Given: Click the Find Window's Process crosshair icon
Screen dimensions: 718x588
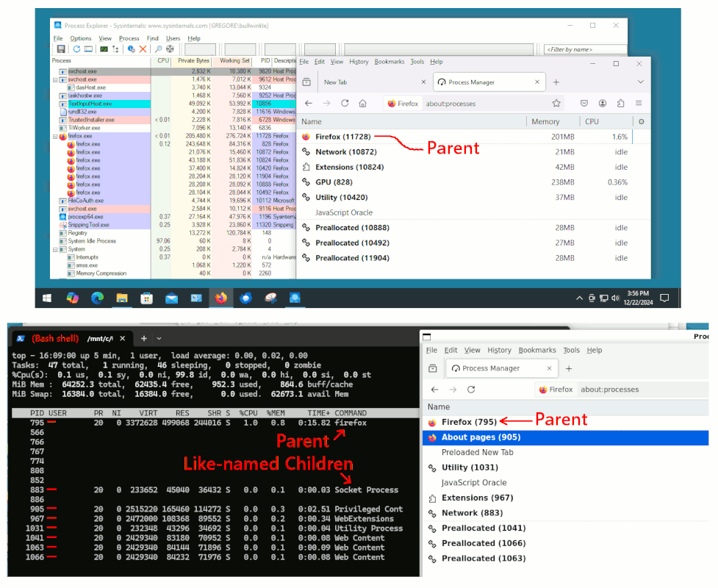Looking at the screenshot, I should pyautogui.click(x=170, y=49).
